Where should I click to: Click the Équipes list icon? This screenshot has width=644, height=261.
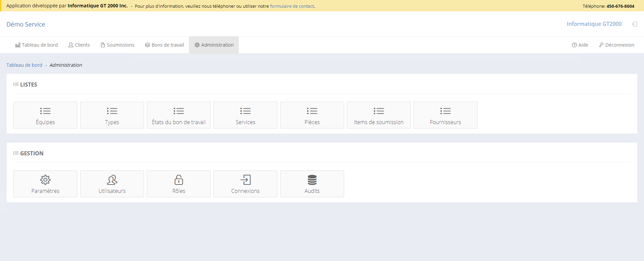click(45, 111)
